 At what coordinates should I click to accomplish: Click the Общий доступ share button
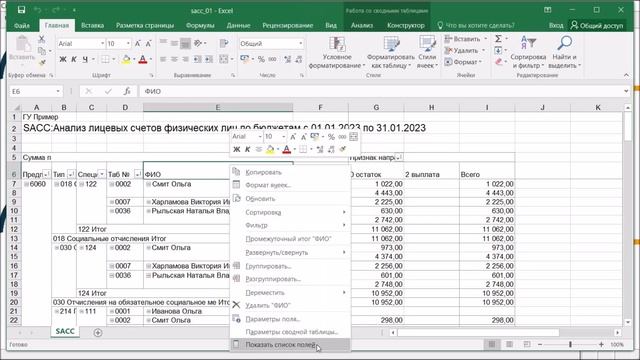click(x=598, y=25)
